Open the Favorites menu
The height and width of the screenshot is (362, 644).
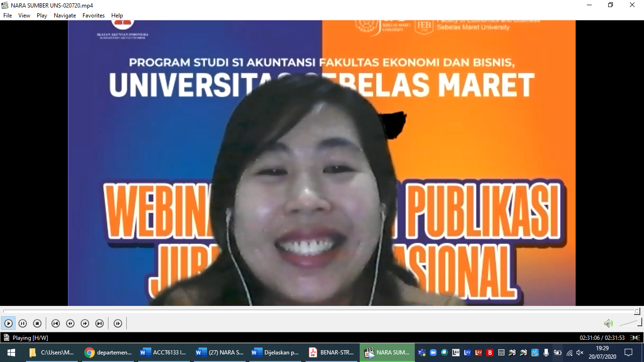point(93,16)
